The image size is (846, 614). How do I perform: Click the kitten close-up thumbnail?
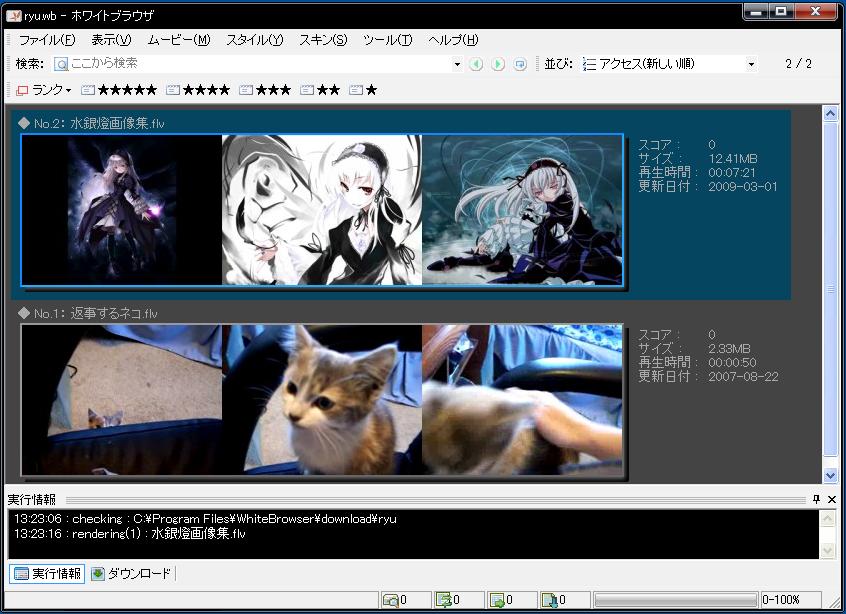322,400
